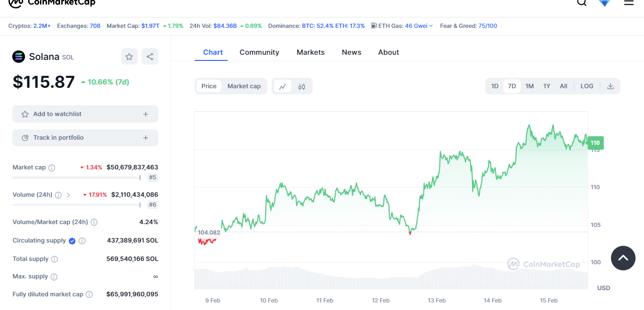Click Add to watchlist button

point(85,114)
